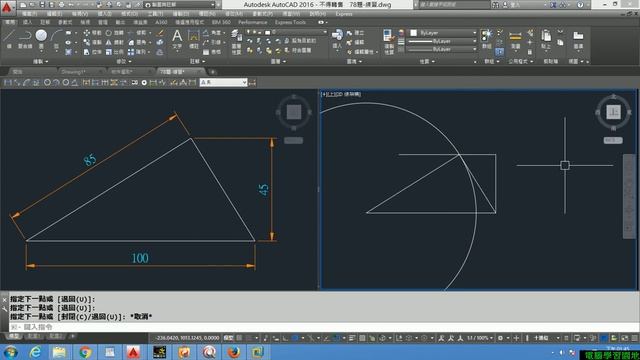Click the Mirror tool icon
The width and height of the screenshot is (640, 360).
[109, 42]
